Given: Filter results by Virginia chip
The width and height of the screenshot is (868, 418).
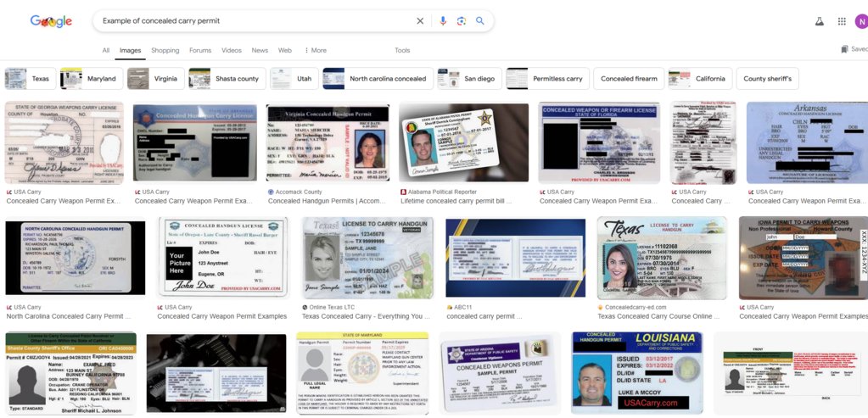Looking at the screenshot, I should tap(155, 79).
